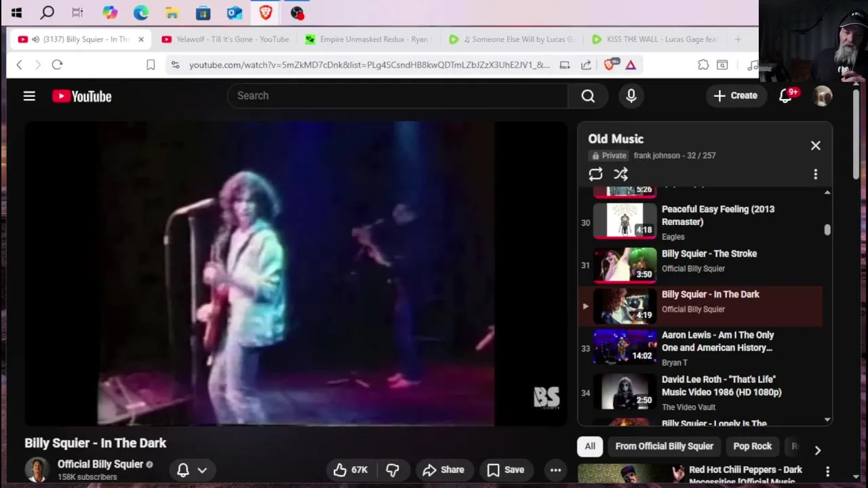Open picture-in-picture icon in address bar
This screenshot has height=488, width=868.
point(564,65)
